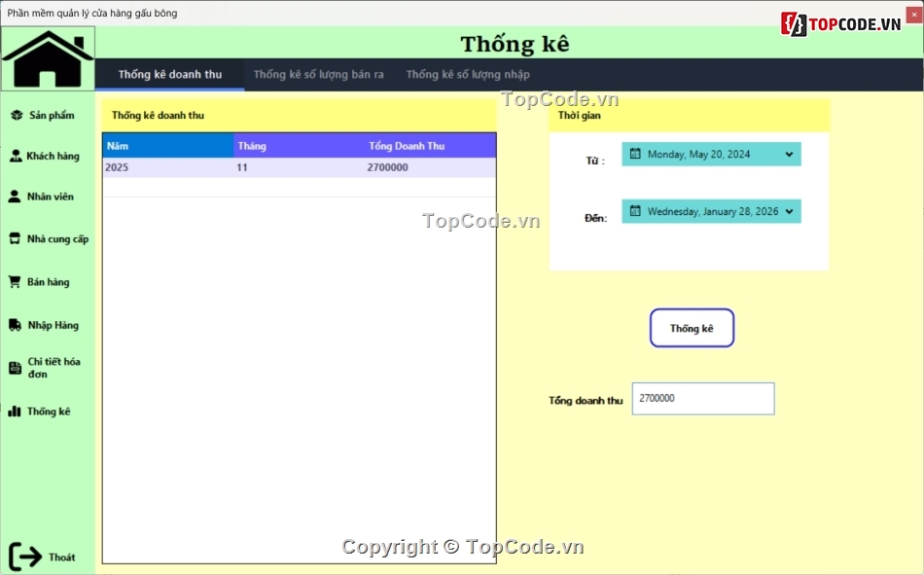Click the TopCode.vn logo
The height and width of the screenshot is (575, 924).
point(842,19)
